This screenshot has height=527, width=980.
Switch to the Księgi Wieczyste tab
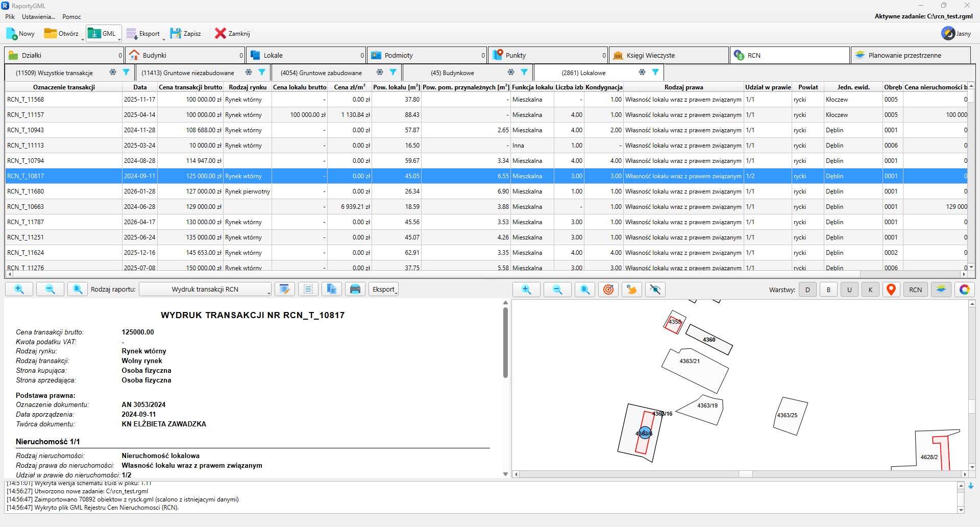pyautogui.click(x=669, y=55)
